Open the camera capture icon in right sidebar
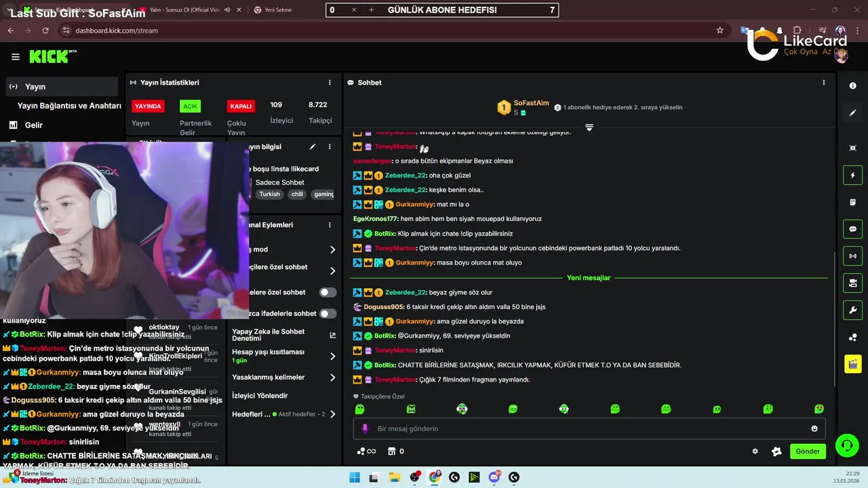This screenshot has width=868, height=488. pos(852,148)
